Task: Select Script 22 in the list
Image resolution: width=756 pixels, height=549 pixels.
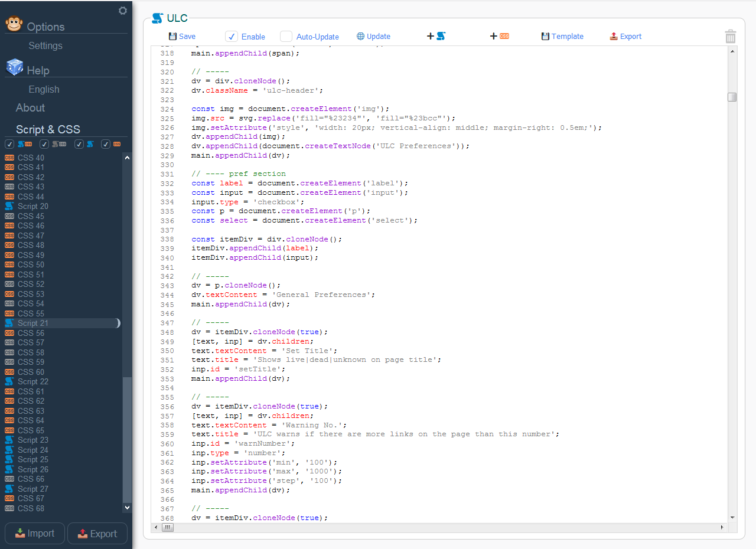Action: click(33, 381)
